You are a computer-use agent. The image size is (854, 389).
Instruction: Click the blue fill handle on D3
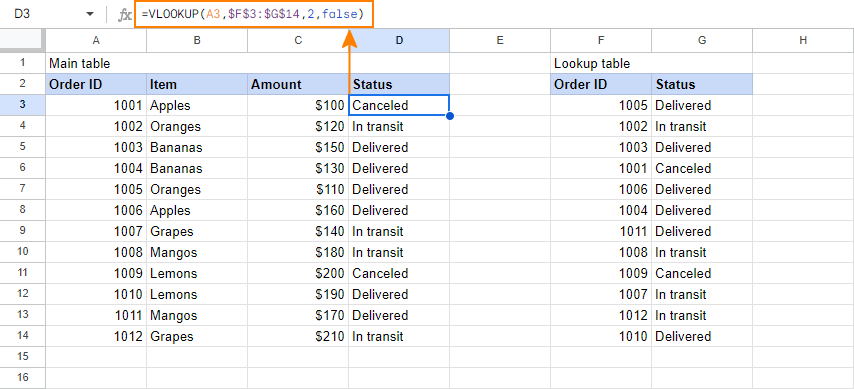450,116
